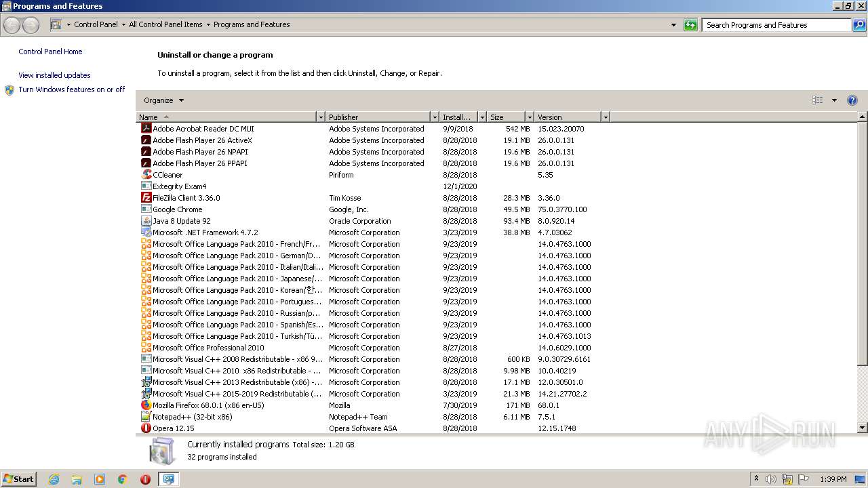Image resolution: width=868 pixels, height=488 pixels.
Task: Select the Extegrity Exam4 icon
Action: point(146,186)
